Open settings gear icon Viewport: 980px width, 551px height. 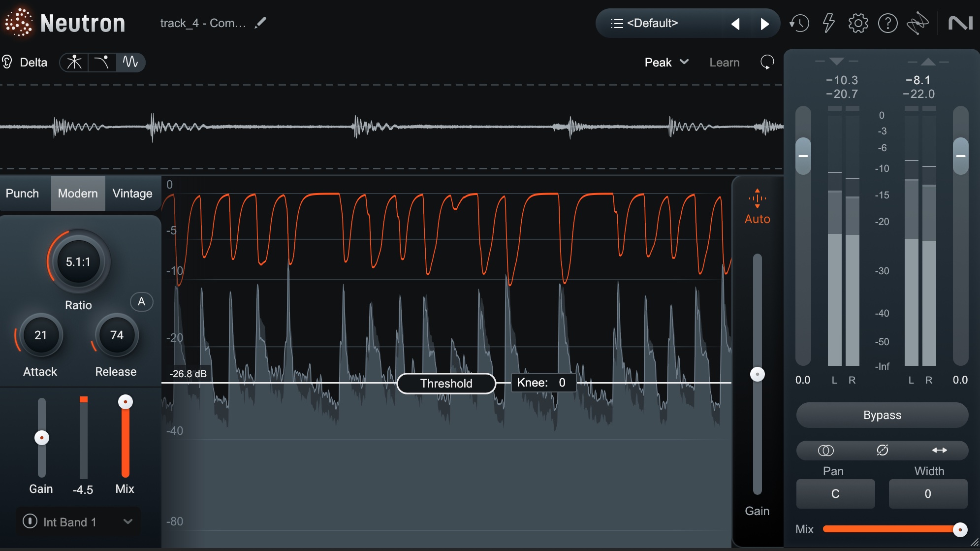(x=858, y=23)
